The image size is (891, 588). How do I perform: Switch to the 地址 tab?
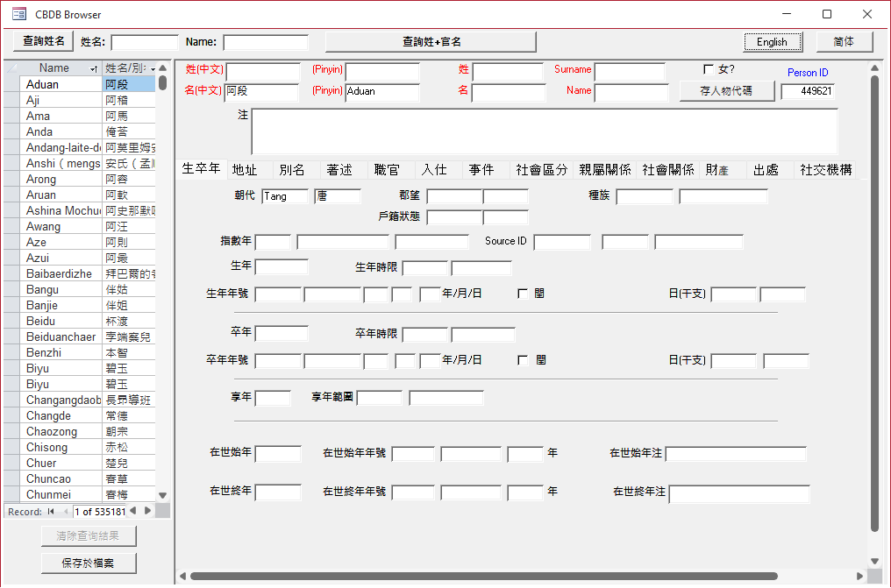pos(245,170)
